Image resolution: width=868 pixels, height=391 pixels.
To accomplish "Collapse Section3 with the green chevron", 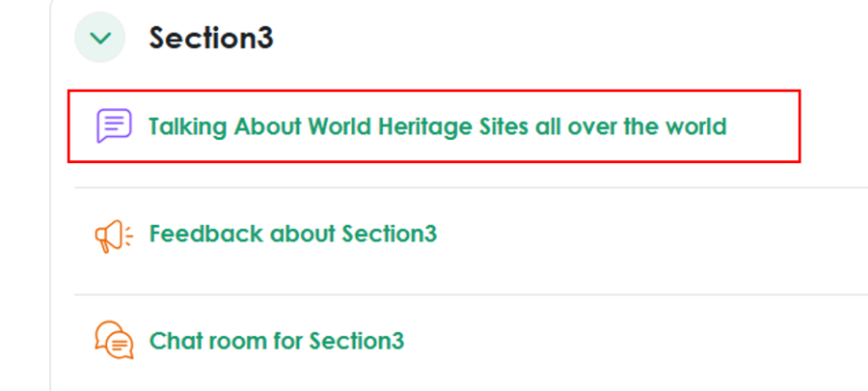I will (x=100, y=39).
